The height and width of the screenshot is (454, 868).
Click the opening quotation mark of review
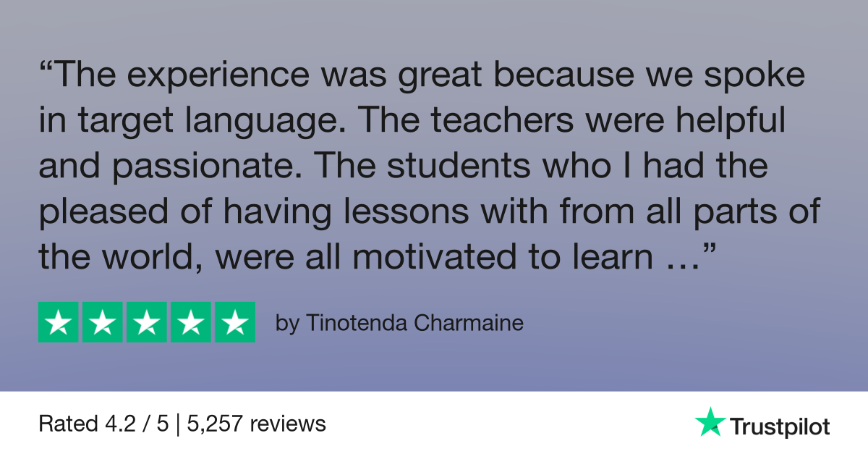(46, 70)
